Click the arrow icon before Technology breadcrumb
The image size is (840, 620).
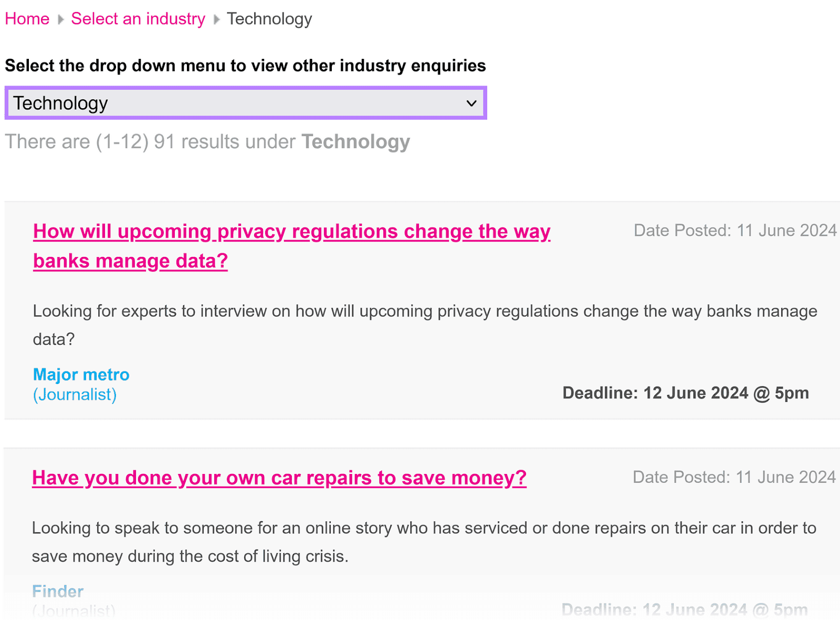click(x=216, y=19)
